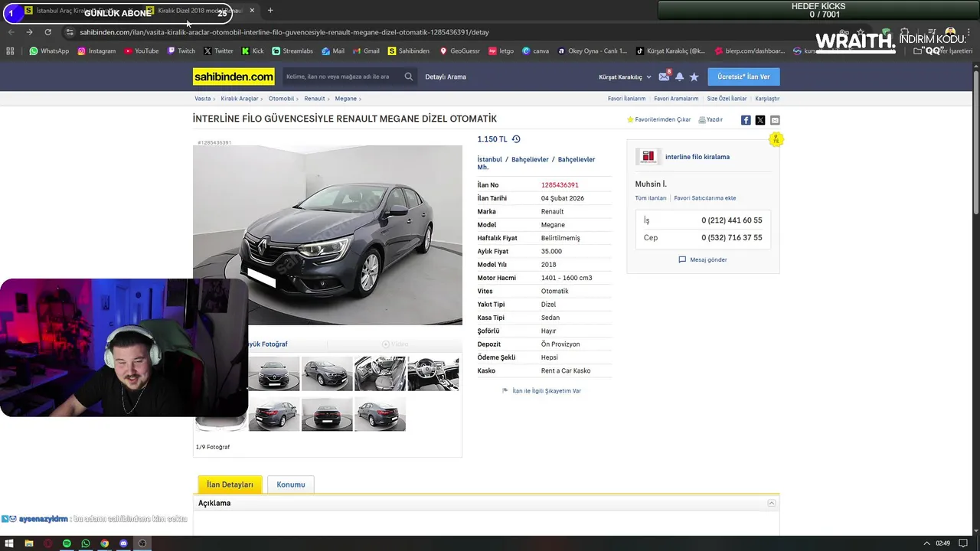Image resolution: width=980 pixels, height=551 pixels.
Task: Switch to the Konumu tab
Action: click(291, 484)
